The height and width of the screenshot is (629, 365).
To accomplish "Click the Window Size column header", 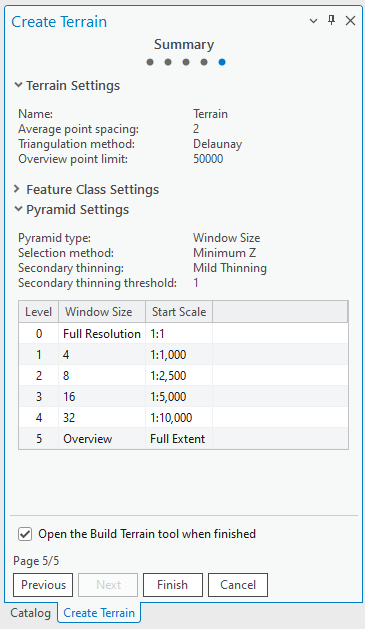I will 102,312.
